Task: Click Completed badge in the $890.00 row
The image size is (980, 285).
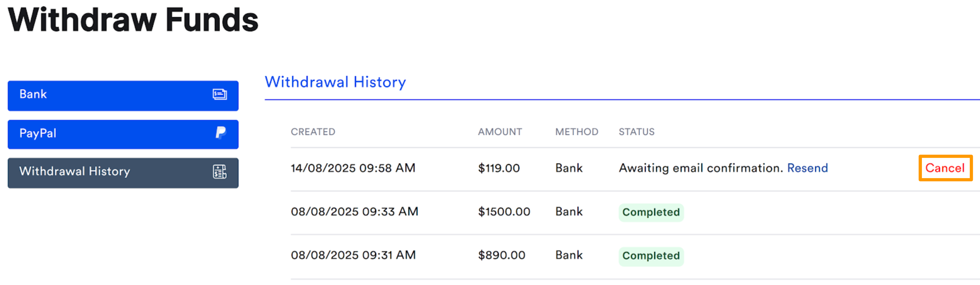Action: coord(651,256)
